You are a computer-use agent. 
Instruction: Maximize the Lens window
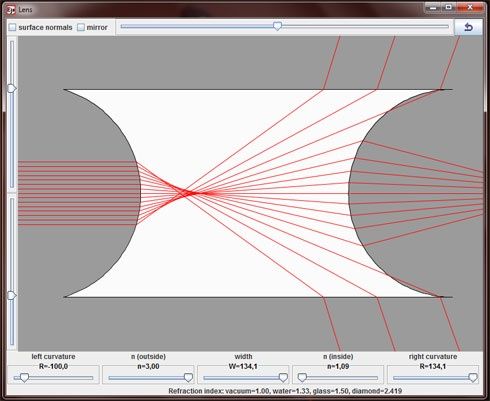coord(449,7)
